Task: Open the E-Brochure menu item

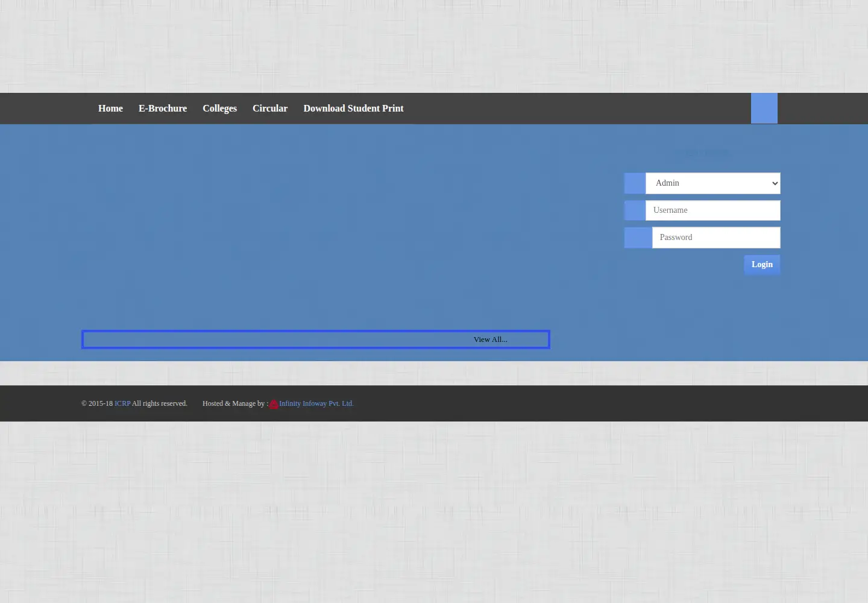Action: point(163,109)
